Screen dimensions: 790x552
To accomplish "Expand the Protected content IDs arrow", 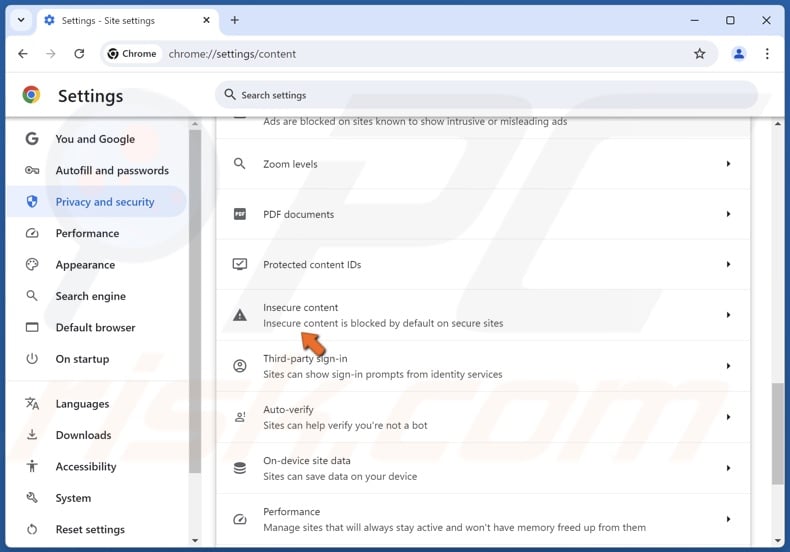I will [x=728, y=265].
